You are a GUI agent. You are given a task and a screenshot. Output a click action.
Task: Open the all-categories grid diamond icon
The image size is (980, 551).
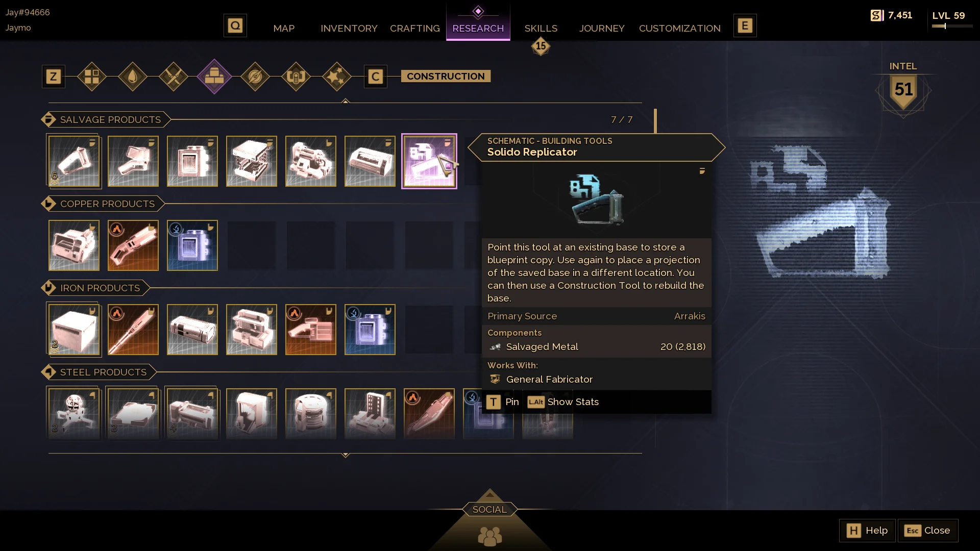point(92,77)
